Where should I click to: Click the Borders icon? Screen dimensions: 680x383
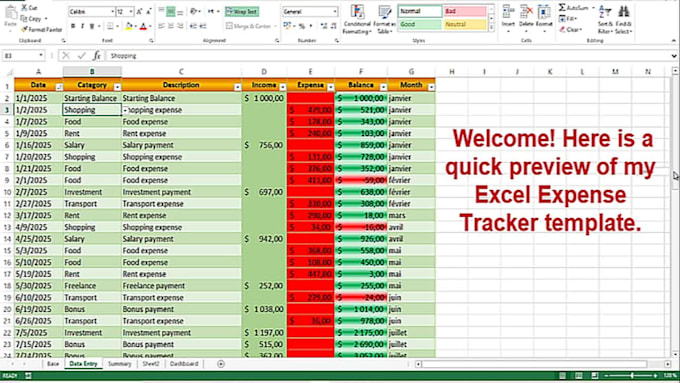coord(110,26)
